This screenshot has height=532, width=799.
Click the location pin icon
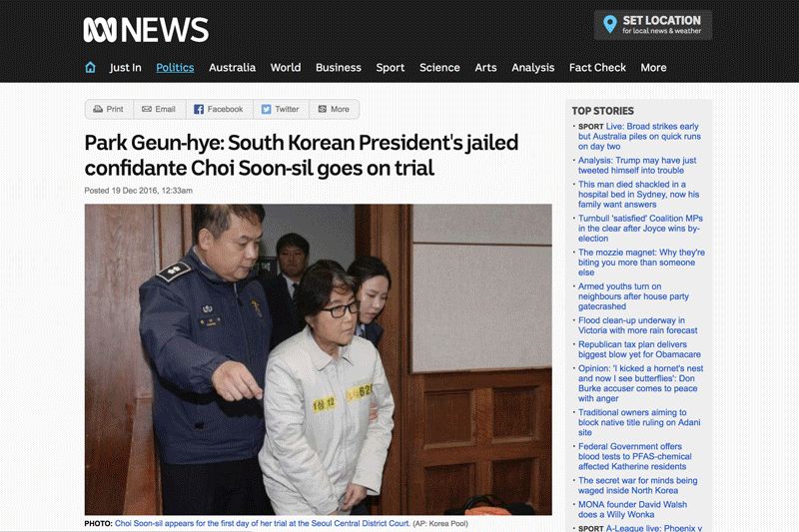coord(609,24)
